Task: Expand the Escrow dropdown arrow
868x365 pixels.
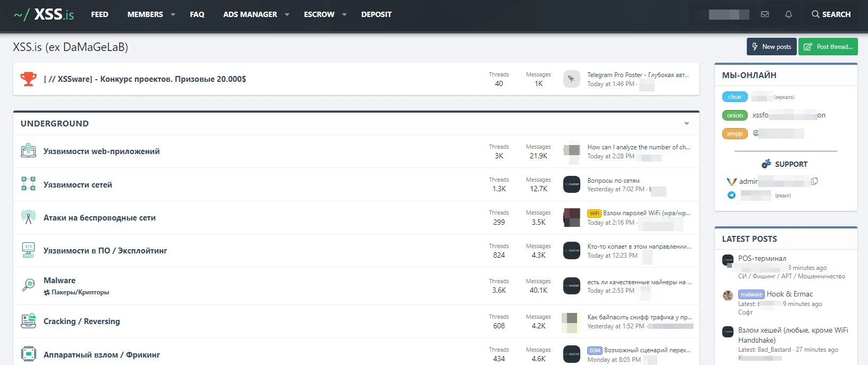Action: tap(344, 15)
